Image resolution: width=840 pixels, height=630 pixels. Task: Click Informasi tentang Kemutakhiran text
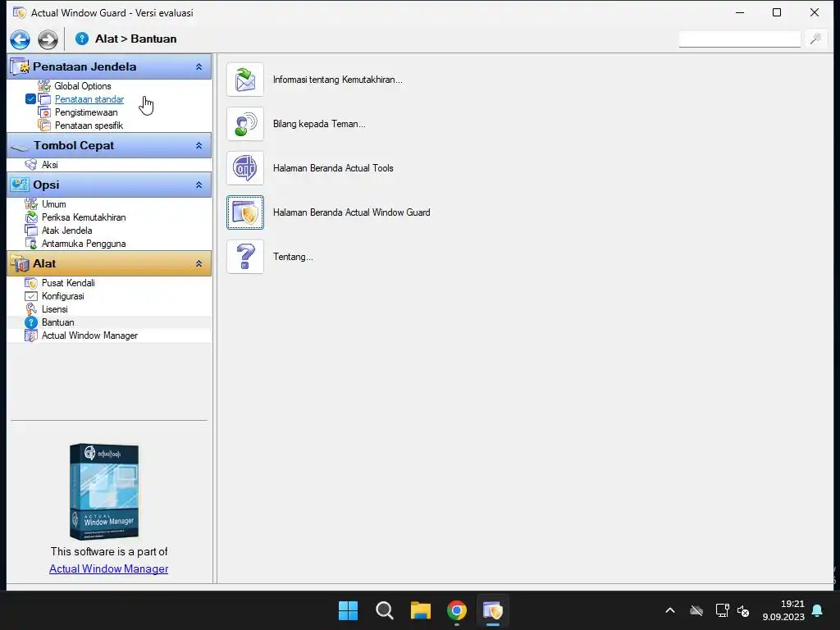point(337,80)
